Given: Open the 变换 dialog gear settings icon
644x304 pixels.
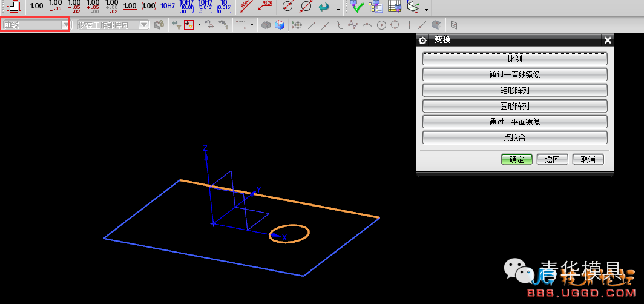Looking at the screenshot, I should coord(422,40).
